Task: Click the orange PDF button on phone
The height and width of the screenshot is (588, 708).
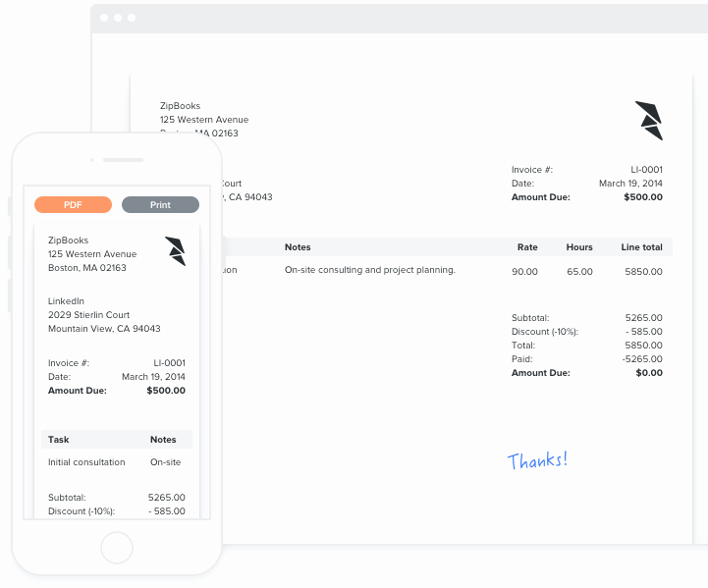Action: [x=73, y=204]
